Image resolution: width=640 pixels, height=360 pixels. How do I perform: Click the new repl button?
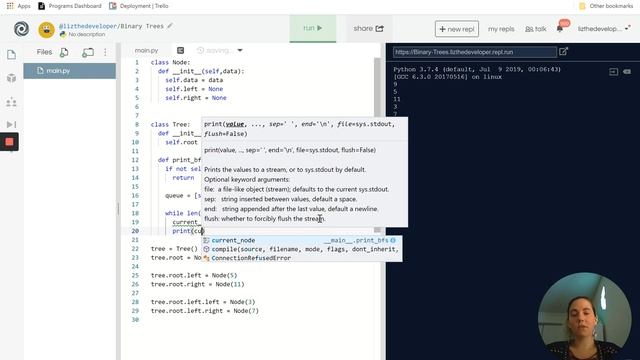pos(457,29)
